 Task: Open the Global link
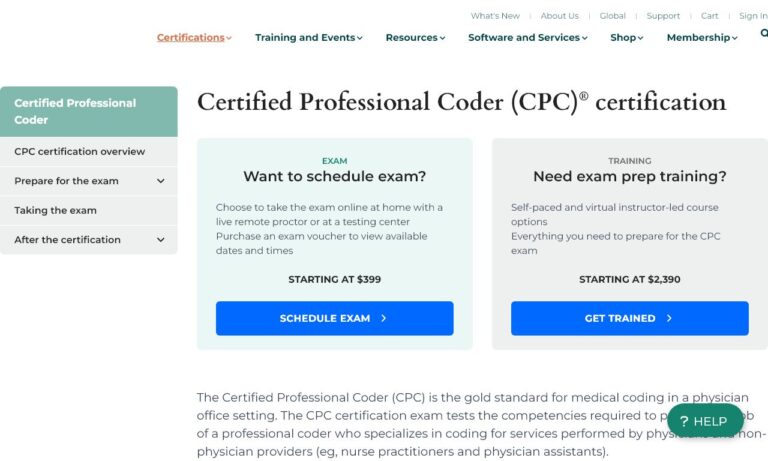[x=612, y=16]
